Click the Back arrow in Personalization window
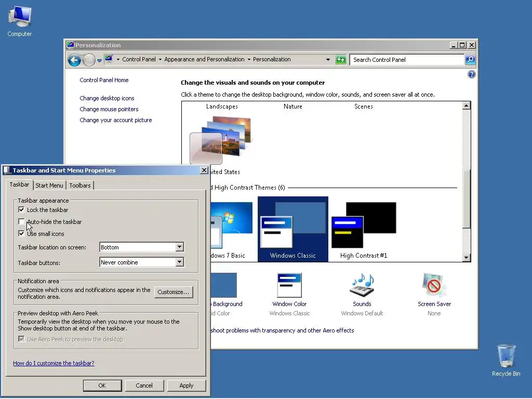Viewport: 532px width, 399px height. pos(74,60)
